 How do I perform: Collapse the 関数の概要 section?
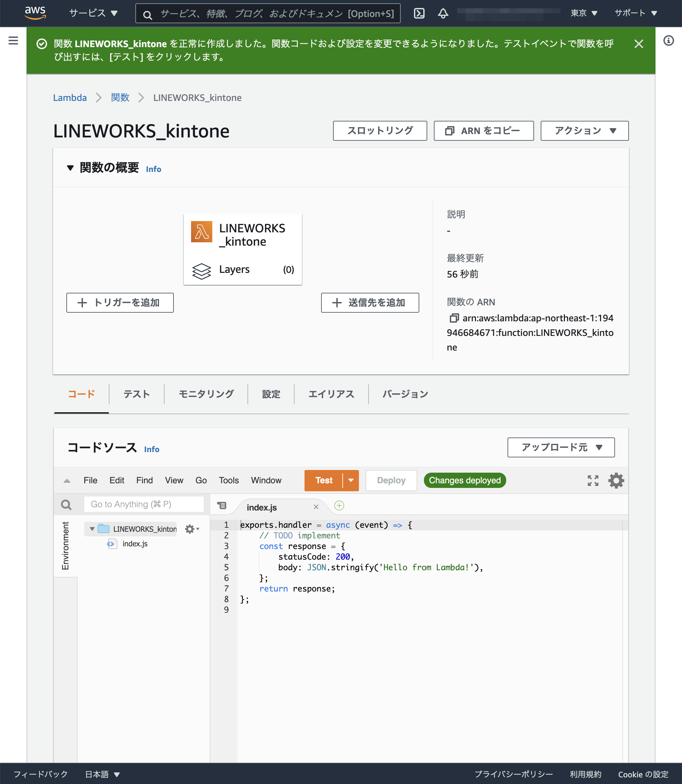click(70, 168)
